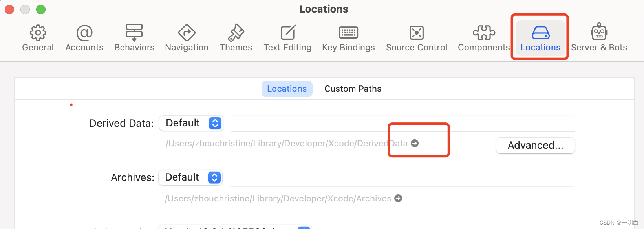
Task: Open the Components preferences pane
Action: click(x=484, y=38)
